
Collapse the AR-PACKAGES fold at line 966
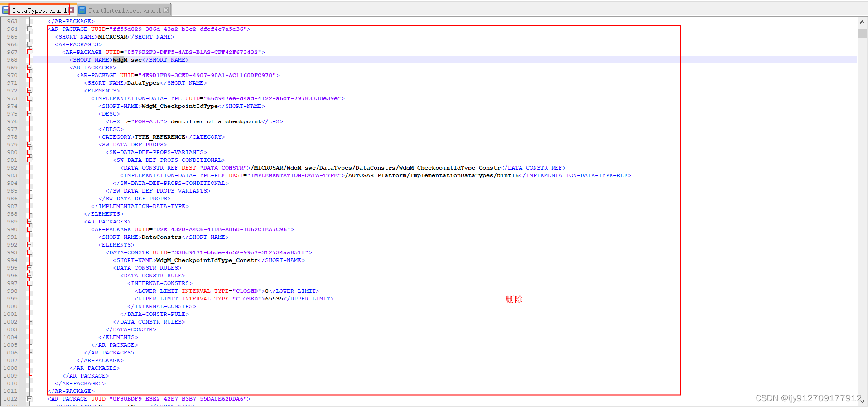coord(30,44)
